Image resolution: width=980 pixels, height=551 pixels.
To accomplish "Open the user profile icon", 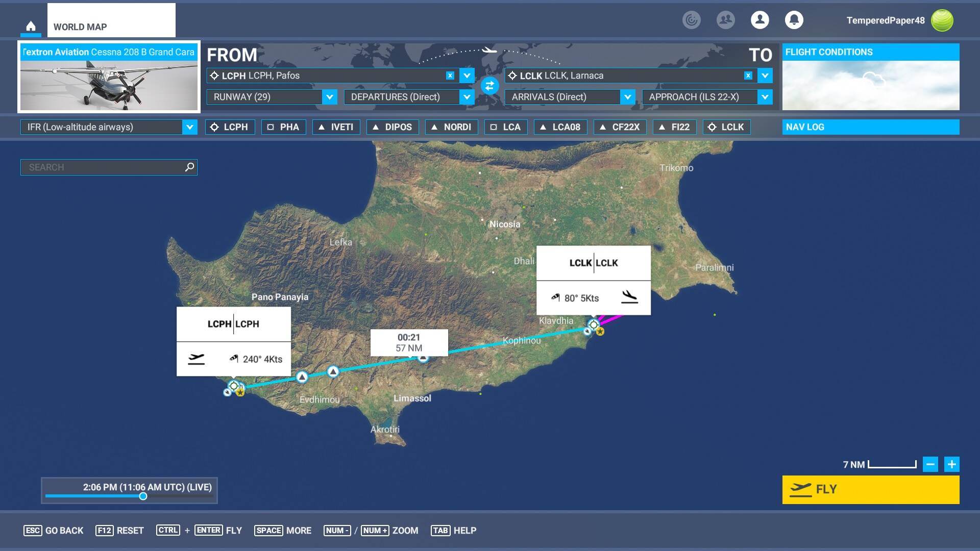I will [759, 20].
